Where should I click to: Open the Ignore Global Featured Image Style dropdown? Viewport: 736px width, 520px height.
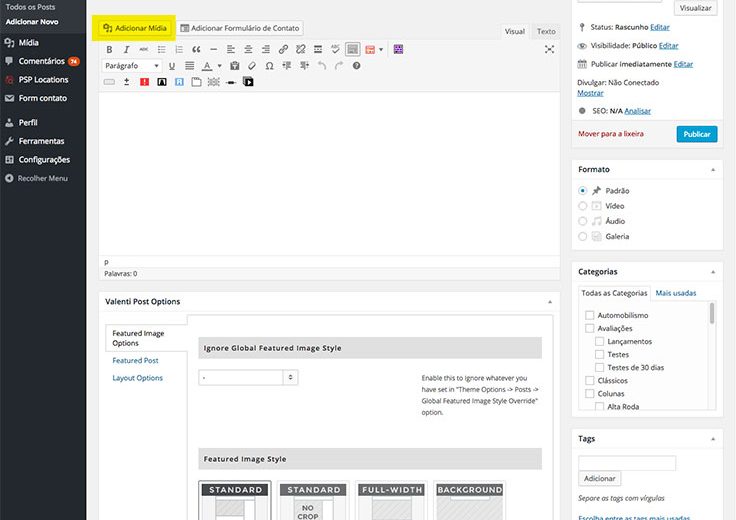pyautogui.click(x=248, y=377)
